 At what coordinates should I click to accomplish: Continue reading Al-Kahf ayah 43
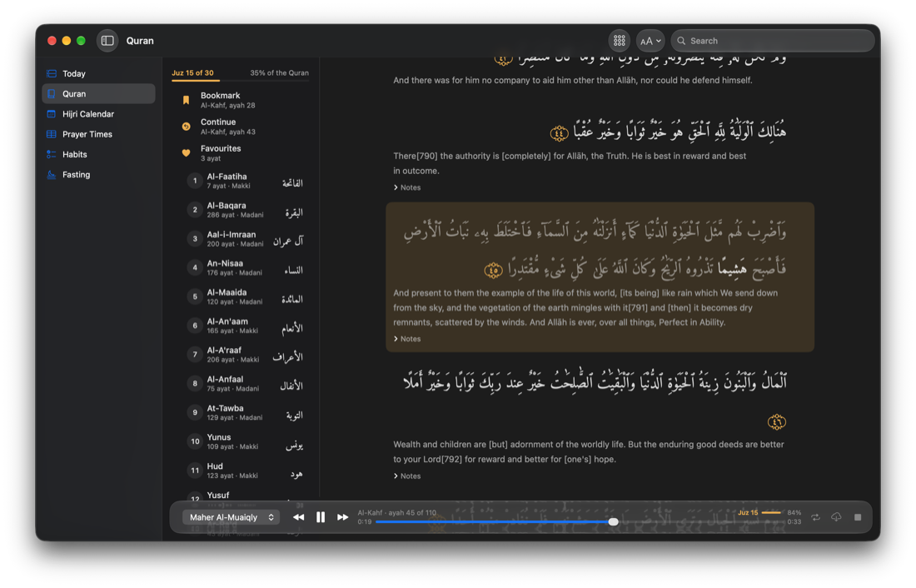pos(241,127)
